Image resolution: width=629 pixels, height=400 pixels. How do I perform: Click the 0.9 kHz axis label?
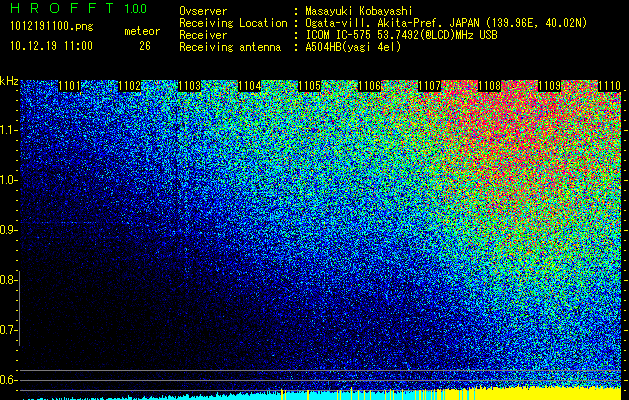(x=9, y=230)
